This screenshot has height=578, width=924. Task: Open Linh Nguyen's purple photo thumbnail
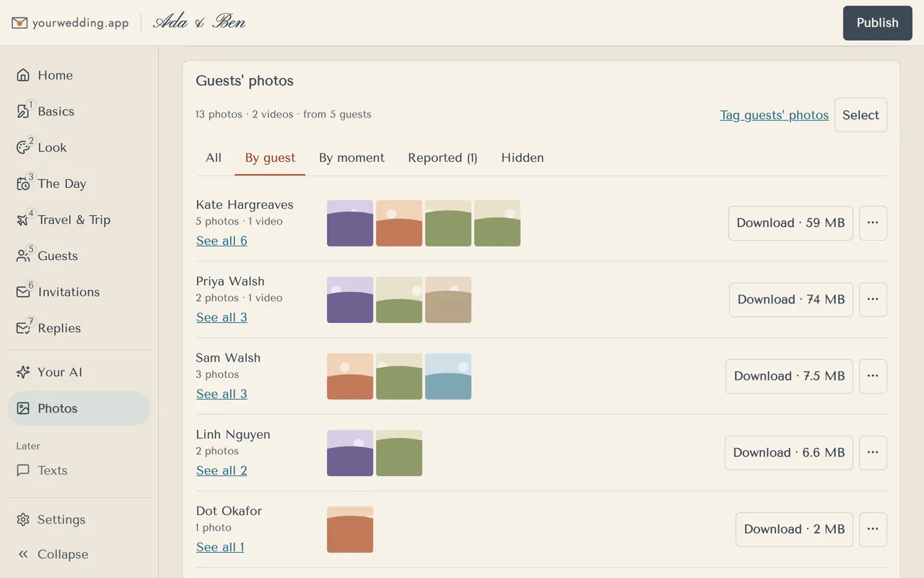(350, 453)
